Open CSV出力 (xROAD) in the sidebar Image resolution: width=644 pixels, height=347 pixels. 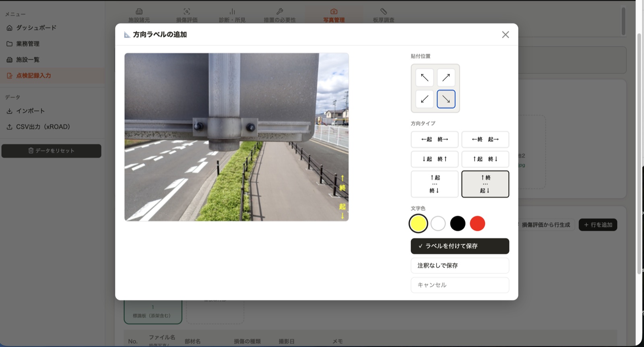52,127
